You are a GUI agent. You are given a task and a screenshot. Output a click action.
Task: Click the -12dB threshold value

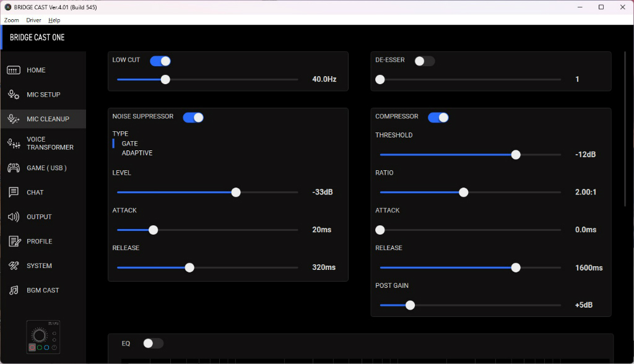[585, 155]
